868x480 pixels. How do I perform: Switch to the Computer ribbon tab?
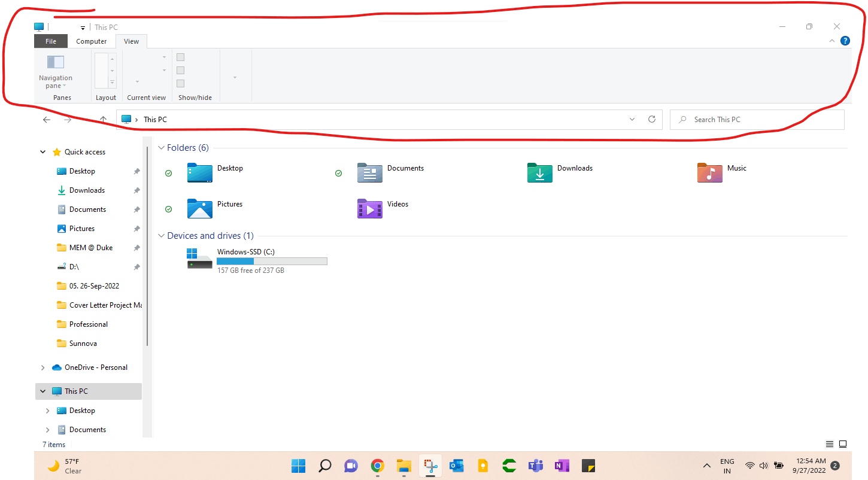(91, 41)
